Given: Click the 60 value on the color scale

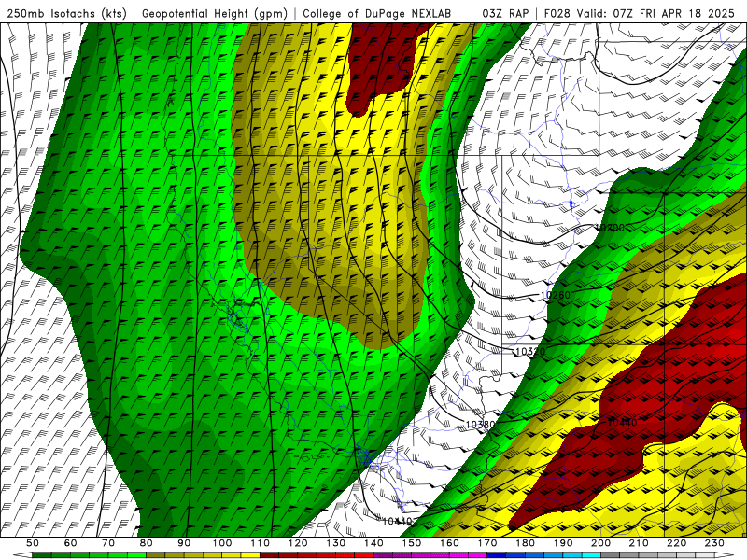Looking at the screenshot, I should coord(70,543).
